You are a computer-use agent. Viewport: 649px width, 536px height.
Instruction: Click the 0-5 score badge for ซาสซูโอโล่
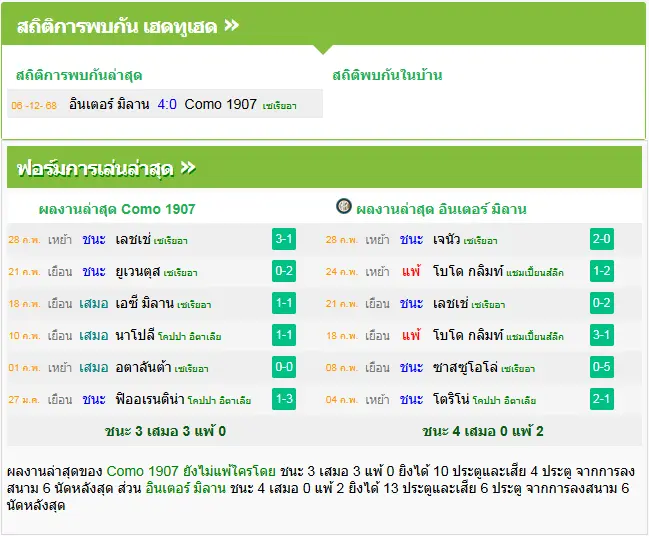[x=602, y=367]
